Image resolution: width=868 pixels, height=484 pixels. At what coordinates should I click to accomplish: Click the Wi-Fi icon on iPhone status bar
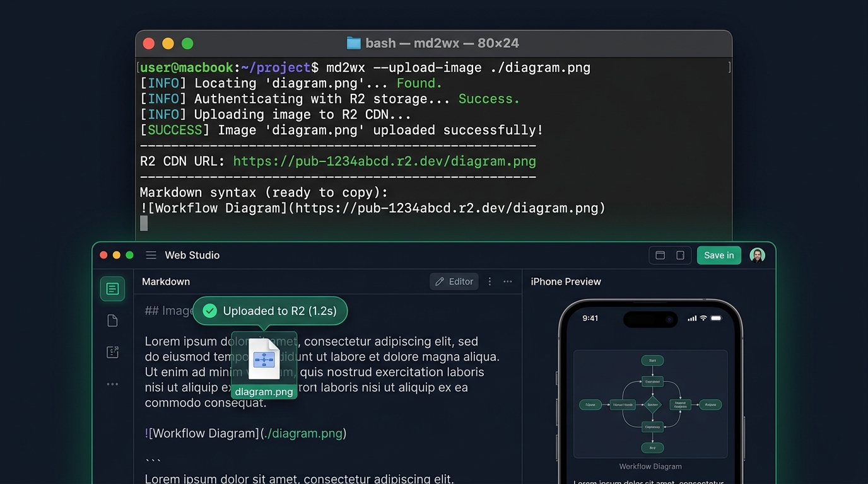pos(703,318)
